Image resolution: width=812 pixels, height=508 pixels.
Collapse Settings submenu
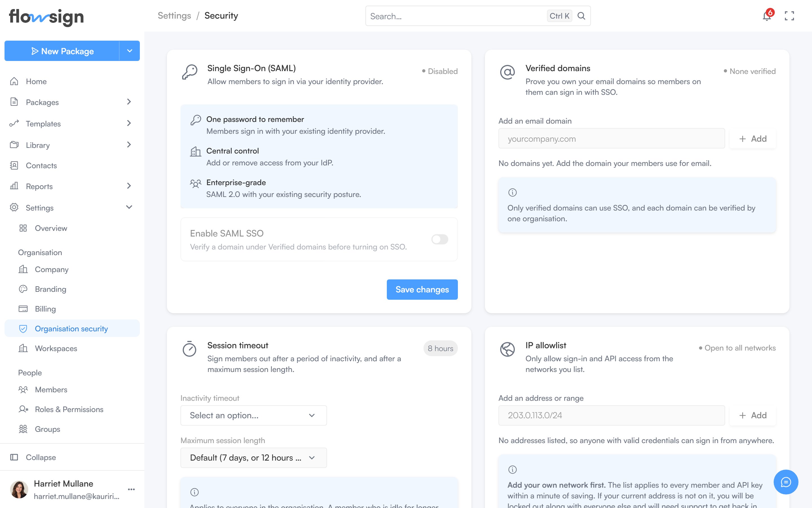[x=129, y=207]
